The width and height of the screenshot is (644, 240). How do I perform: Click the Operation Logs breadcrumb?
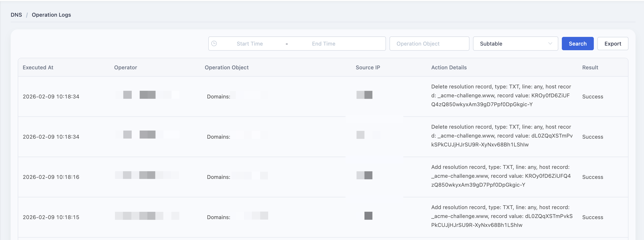(x=51, y=15)
